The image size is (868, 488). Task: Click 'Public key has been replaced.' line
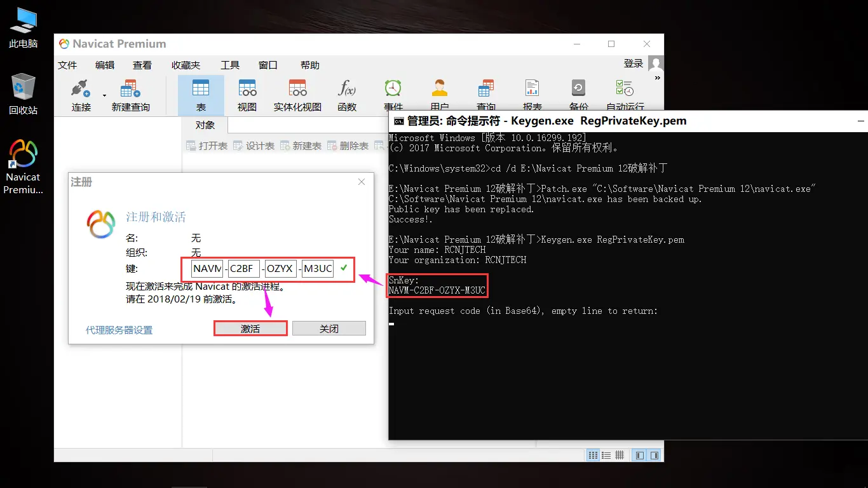tap(461, 209)
